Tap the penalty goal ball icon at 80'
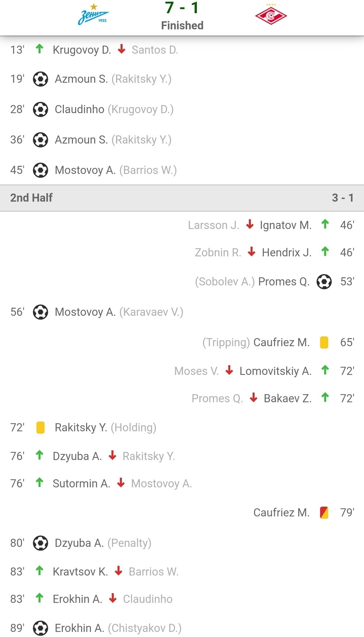Viewport: 364px width, 637px height. point(41,543)
